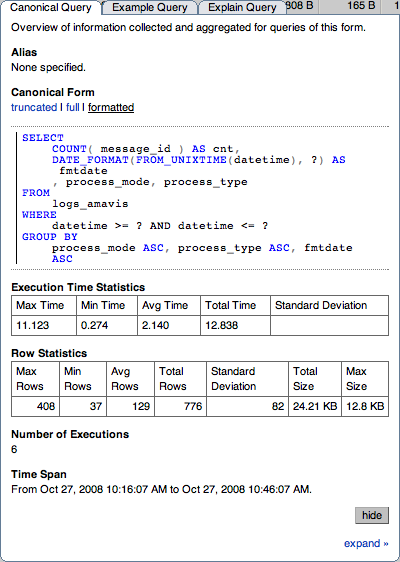Click the Total Size column header

point(315,379)
